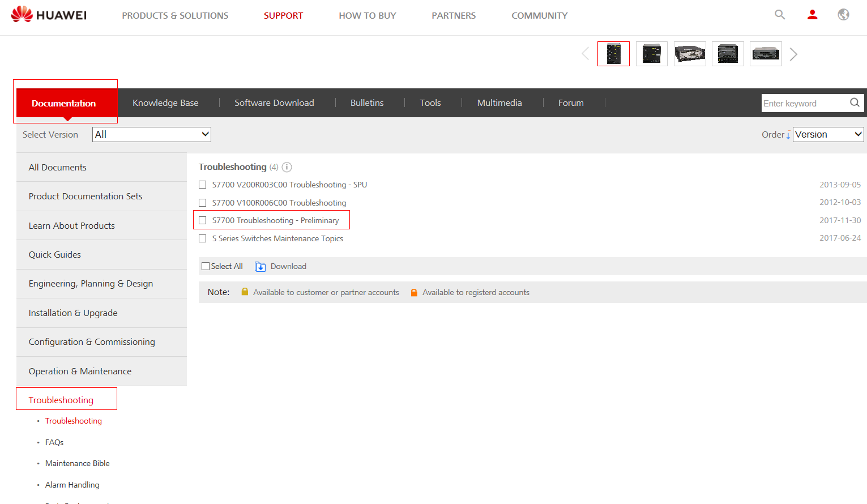Open S7700 Troubleshooting - Preliminary document
The image size is (867, 504).
(x=276, y=220)
